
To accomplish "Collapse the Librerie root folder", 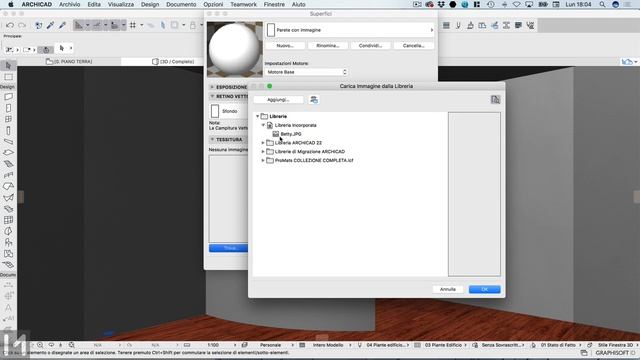I will [x=258, y=116].
